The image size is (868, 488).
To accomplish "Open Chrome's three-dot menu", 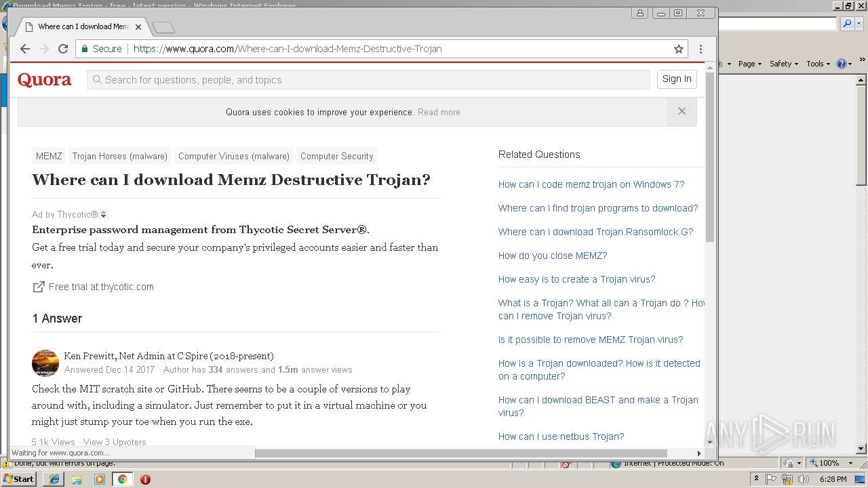I will click(701, 49).
